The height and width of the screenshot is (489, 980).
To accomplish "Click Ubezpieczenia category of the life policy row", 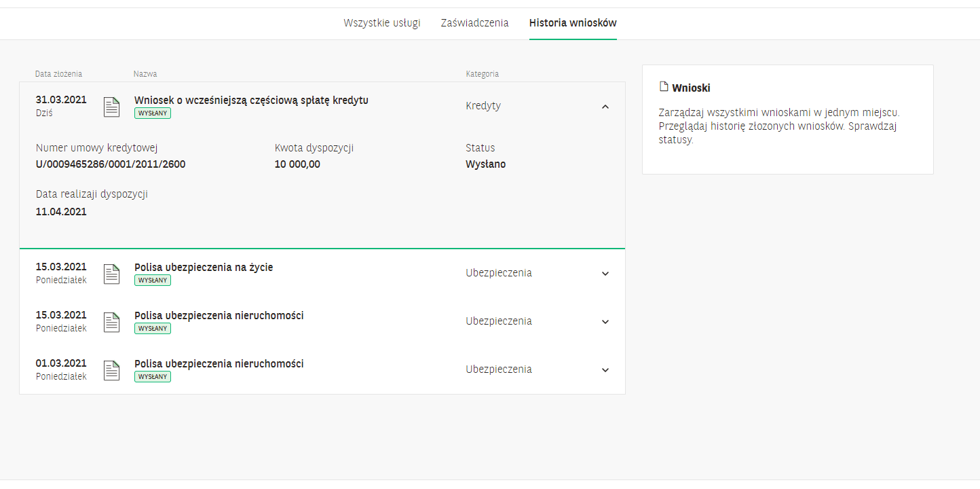I will [499, 273].
